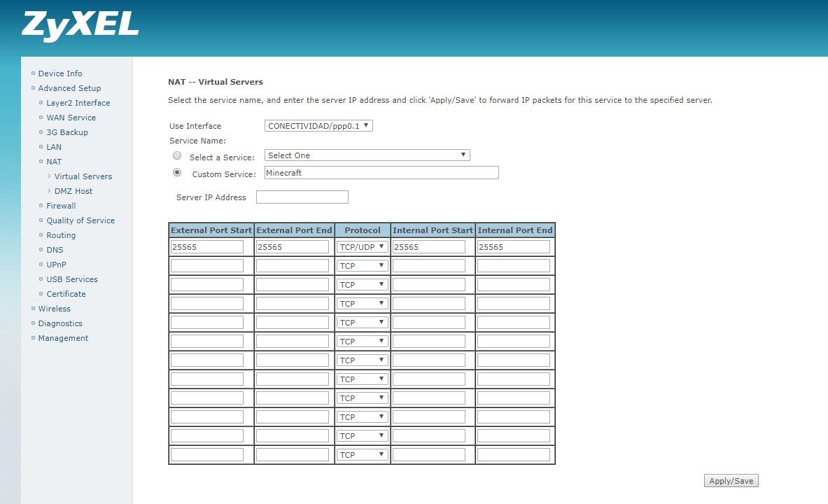Open Management menu
Screen dimensions: 828x504
63,338
